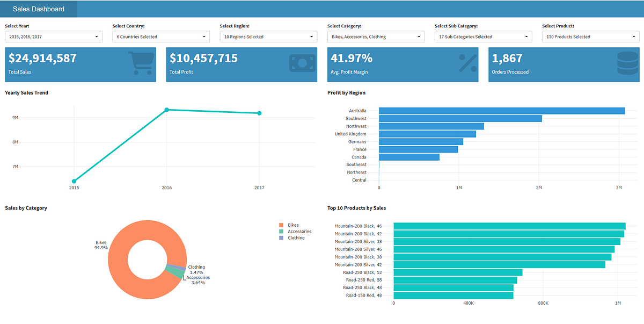Click the 2016 point on sales trend
The image size is (644, 324).
pos(167,110)
